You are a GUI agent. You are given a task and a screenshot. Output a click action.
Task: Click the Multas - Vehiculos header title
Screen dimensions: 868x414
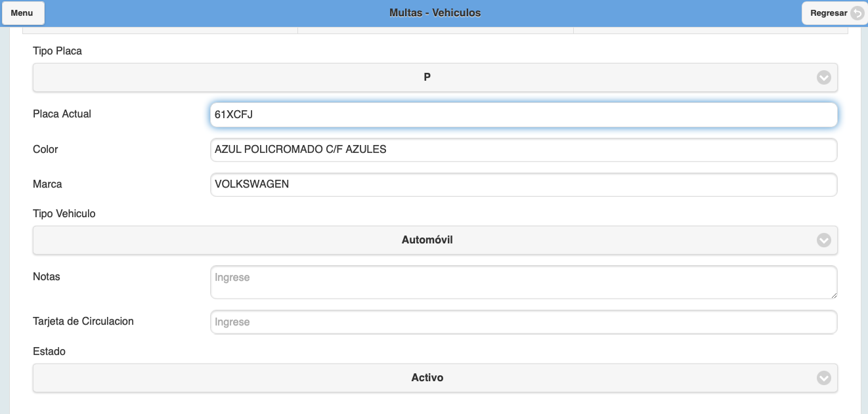435,13
